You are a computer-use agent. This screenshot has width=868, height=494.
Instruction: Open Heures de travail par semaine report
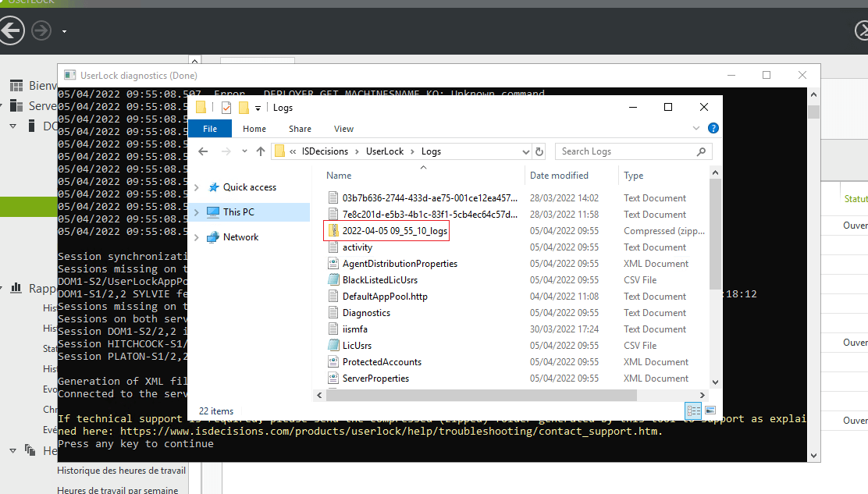coord(117,490)
